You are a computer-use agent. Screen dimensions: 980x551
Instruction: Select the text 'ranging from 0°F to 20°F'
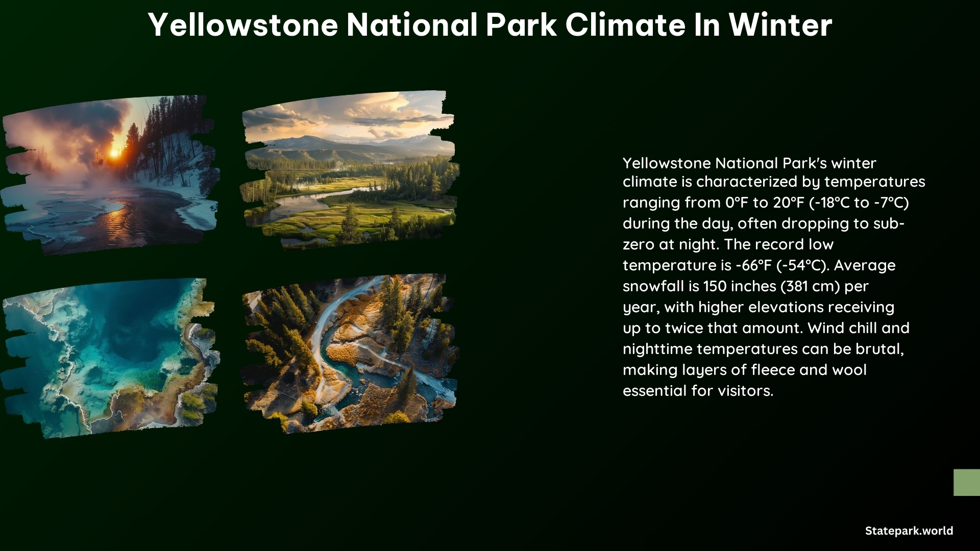click(714, 203)
